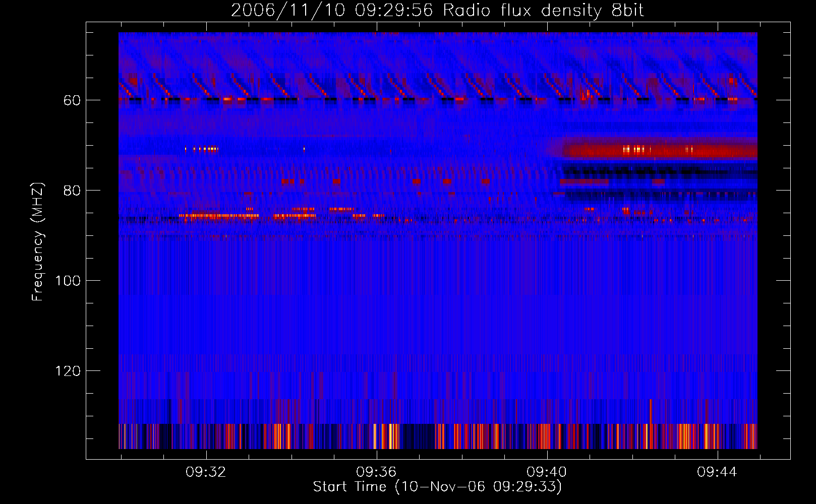Click the striped red-yellow band at bottom of spectrogram

pos(438,436)
